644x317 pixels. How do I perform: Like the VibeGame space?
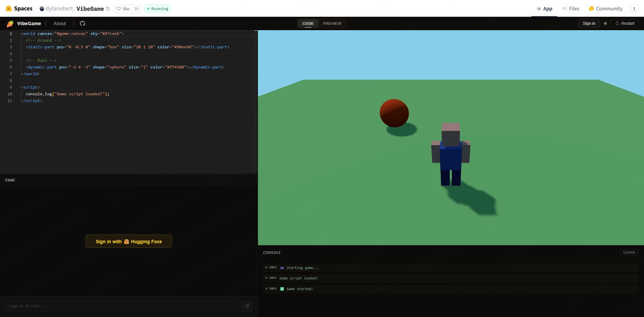coord(123,9)
